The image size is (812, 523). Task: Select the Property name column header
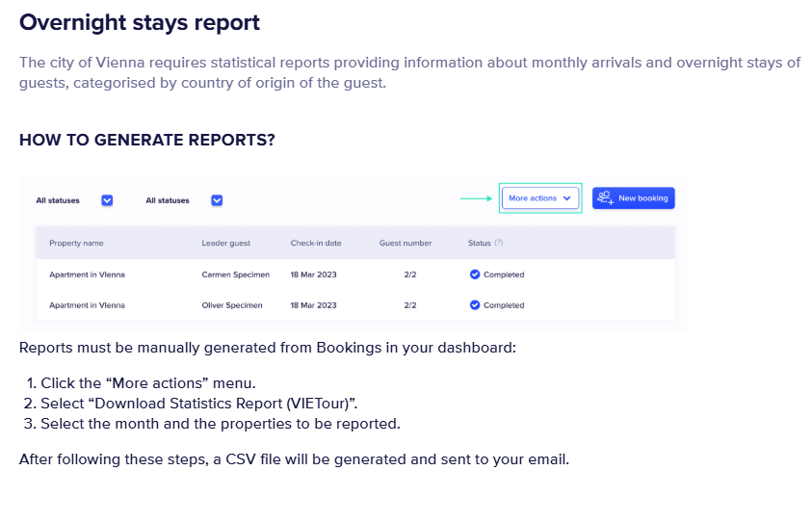[x=76, y=244]
